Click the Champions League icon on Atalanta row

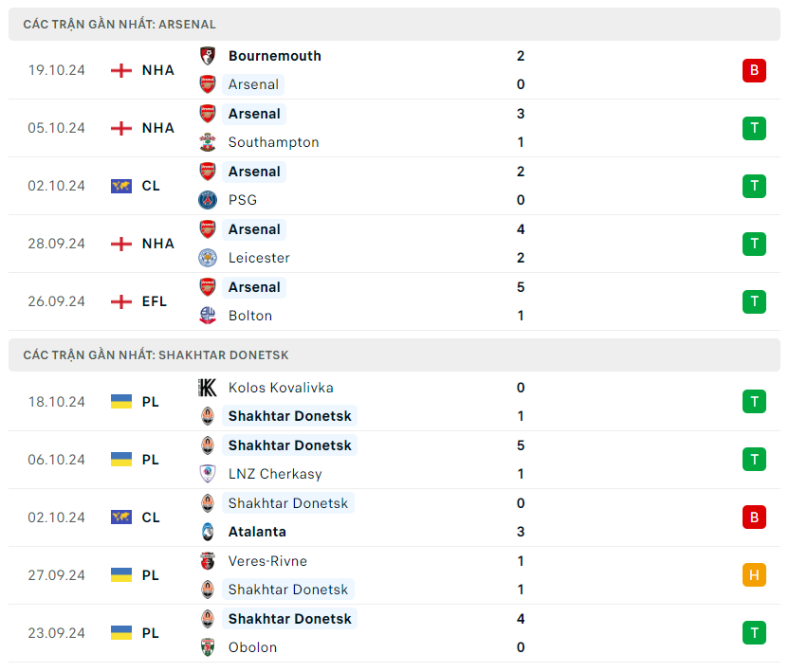pyautogui.click(x=121, y=518)
